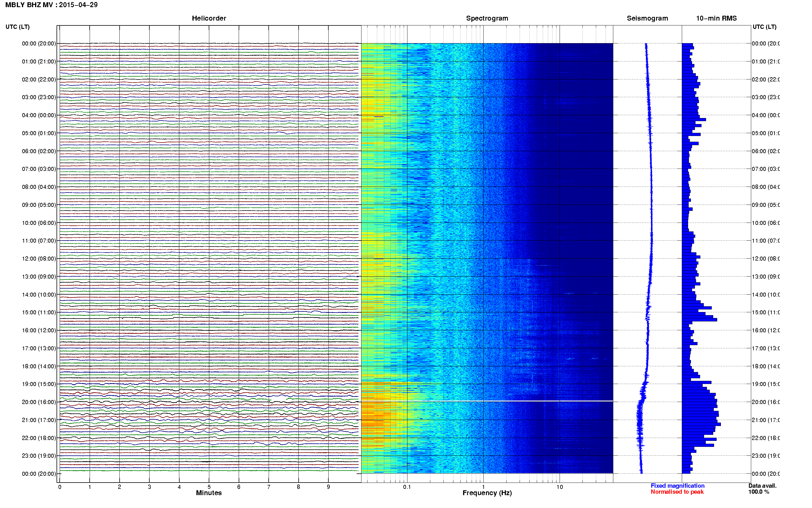This screenshot has height=508, width=812.
Task: Click the top left '00:00 (20:00)' time label
Action: tap(39, 43)
